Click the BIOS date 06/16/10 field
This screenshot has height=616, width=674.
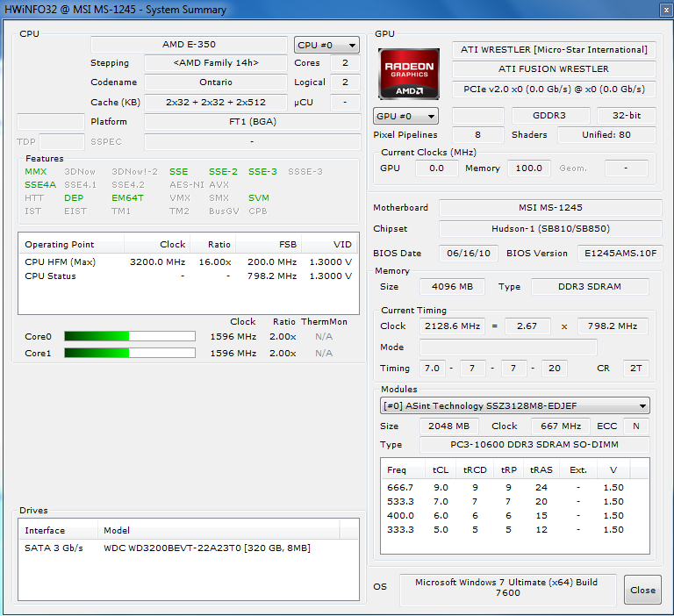tap(469, 254)
